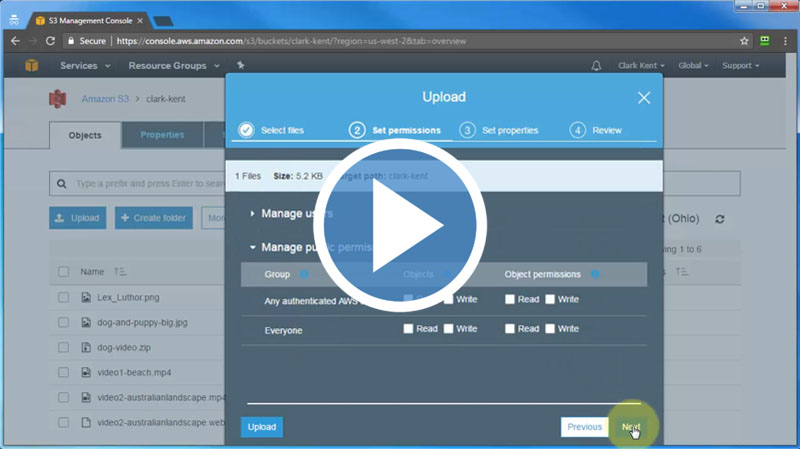
Task: Open Chrome's three-dot menu
Action: [x=785, y=41]
